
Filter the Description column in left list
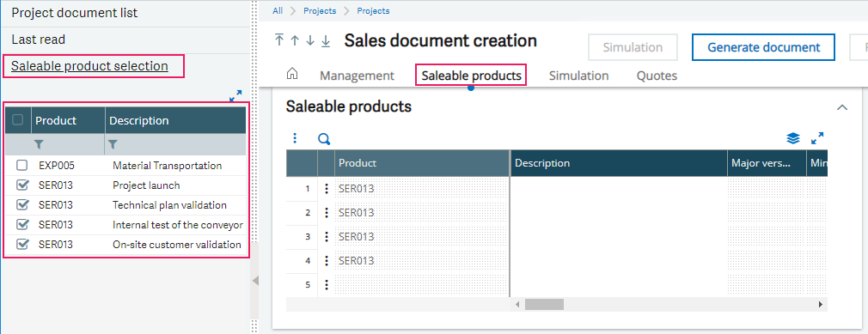click(x=113, y=144)
